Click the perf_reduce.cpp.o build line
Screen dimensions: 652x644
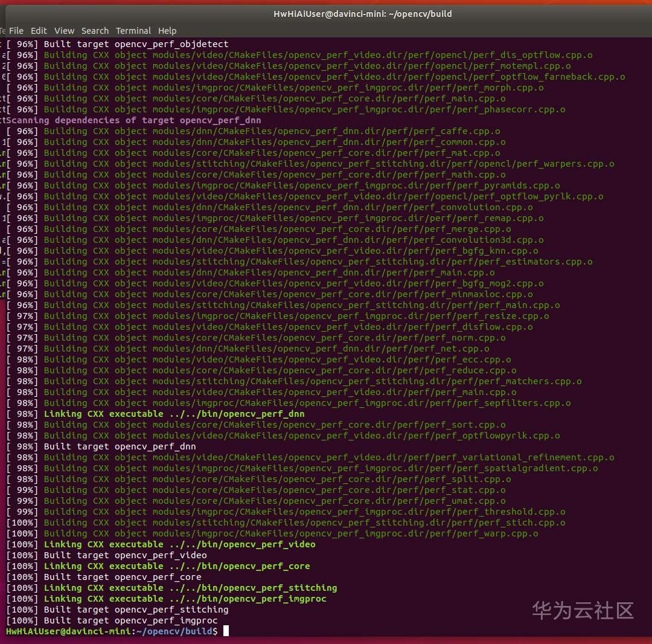[x=261, y=370]
